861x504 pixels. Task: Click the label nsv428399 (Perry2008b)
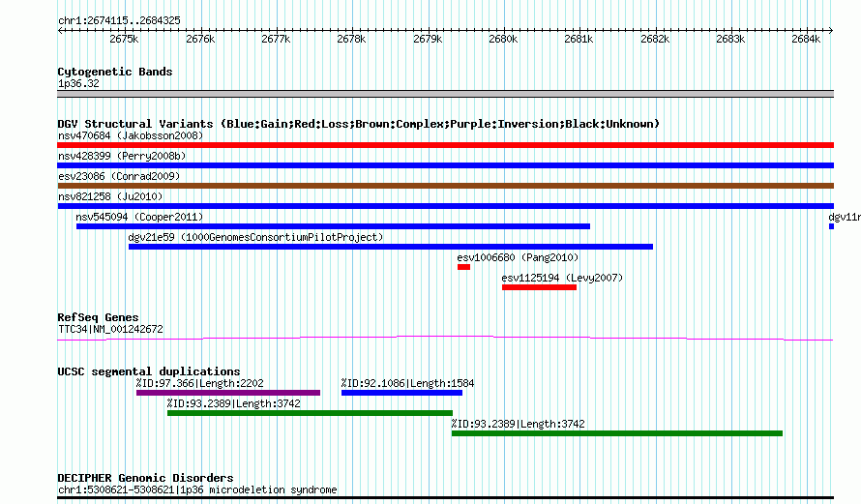click(x=122, y=156)
